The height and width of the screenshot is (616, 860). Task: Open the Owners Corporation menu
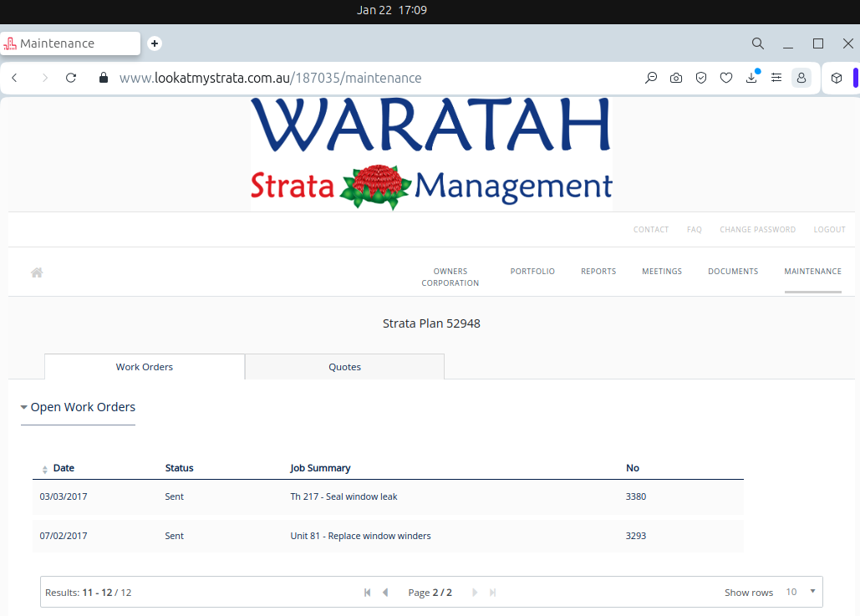[450, 277]
